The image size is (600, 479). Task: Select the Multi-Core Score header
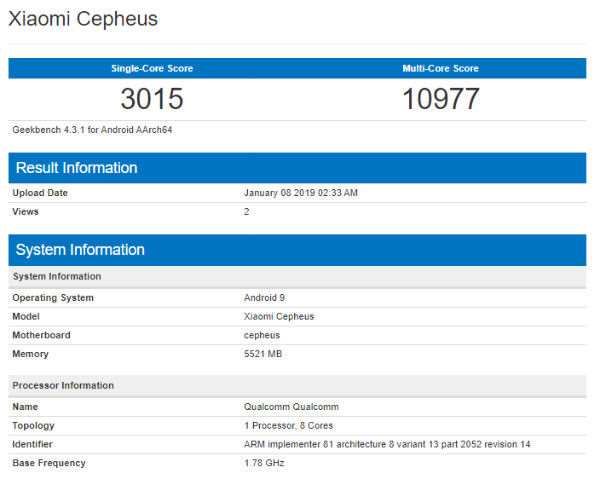click(x=440, y=68)
